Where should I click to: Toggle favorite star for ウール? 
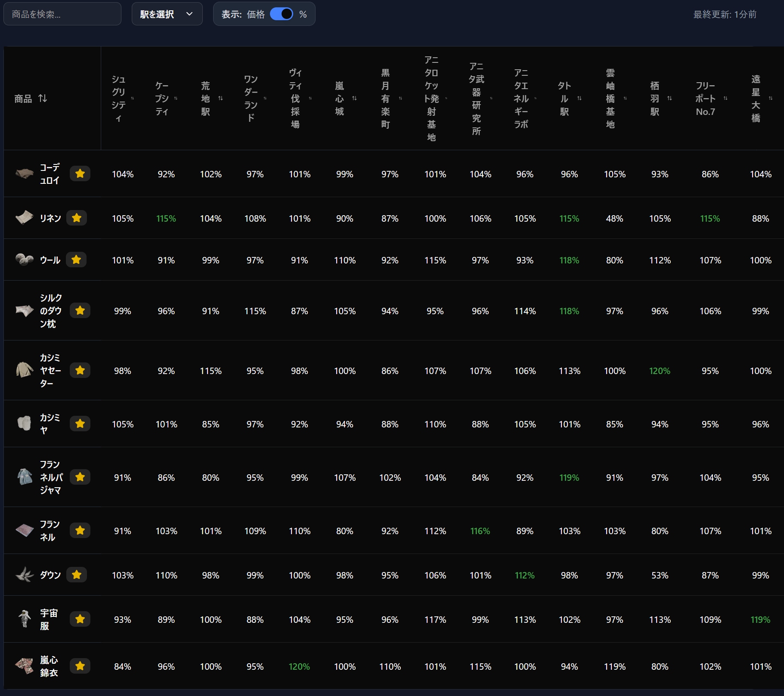tap(76, 260)
